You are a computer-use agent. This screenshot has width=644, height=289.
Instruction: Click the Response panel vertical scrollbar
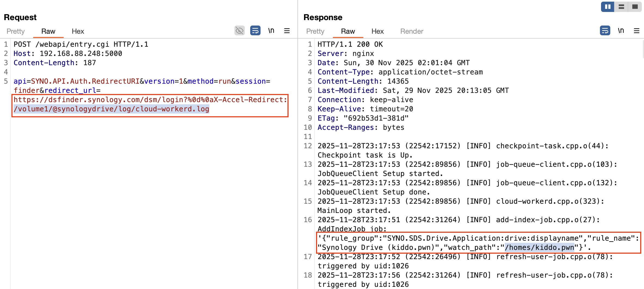642,49
